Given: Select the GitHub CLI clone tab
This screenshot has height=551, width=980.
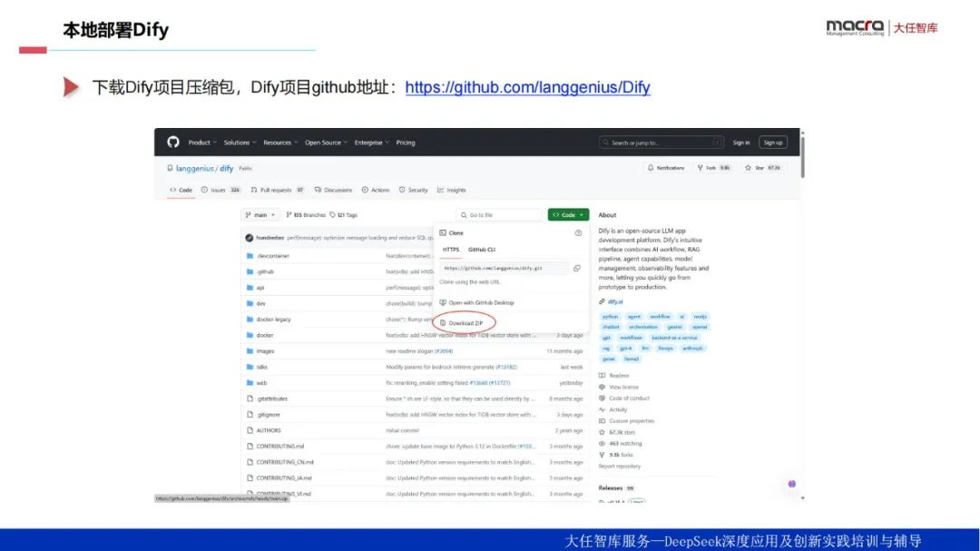Looking at the screenshot, I should coord(481,250).
